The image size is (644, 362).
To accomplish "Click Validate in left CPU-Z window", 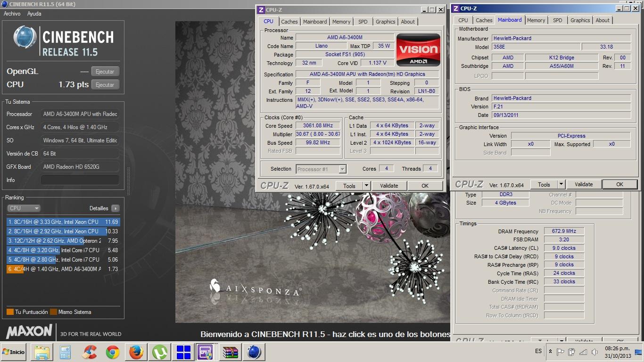I will [x=389, y=186].
